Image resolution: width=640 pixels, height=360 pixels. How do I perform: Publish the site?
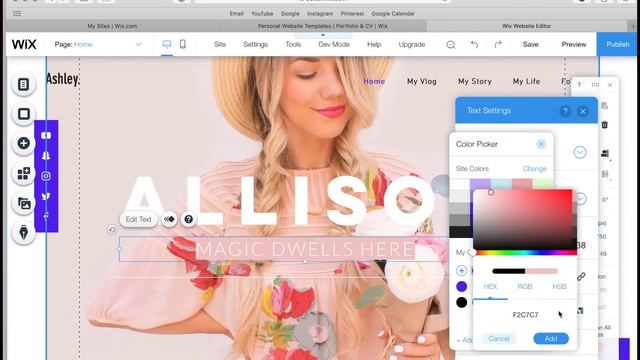coord(618,44)
